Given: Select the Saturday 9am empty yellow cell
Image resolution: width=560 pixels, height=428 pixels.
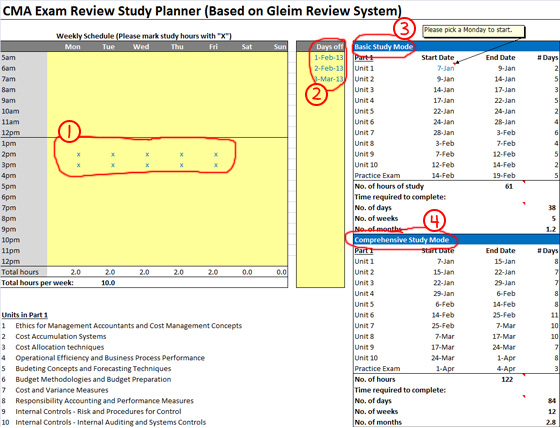Looking at the screenshot, I should (x=247, y=100).
